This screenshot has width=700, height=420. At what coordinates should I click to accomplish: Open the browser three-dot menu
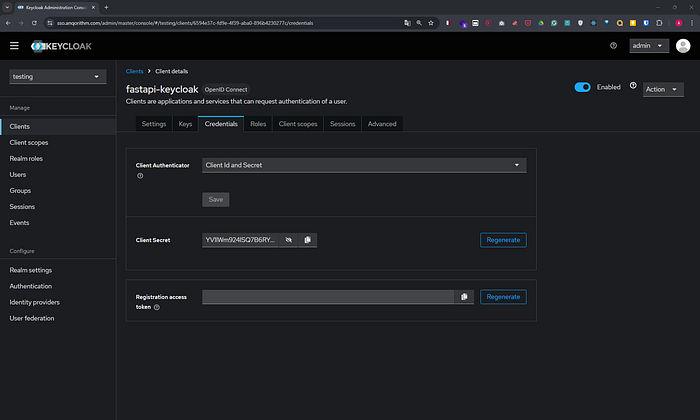click(692, 23)
